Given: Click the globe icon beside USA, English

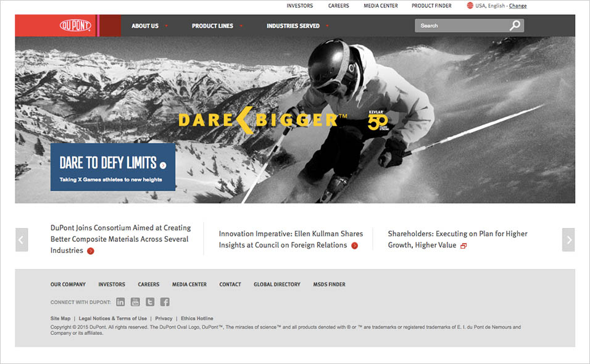Looking at the screenshot, I should click(x=470, y=6).
